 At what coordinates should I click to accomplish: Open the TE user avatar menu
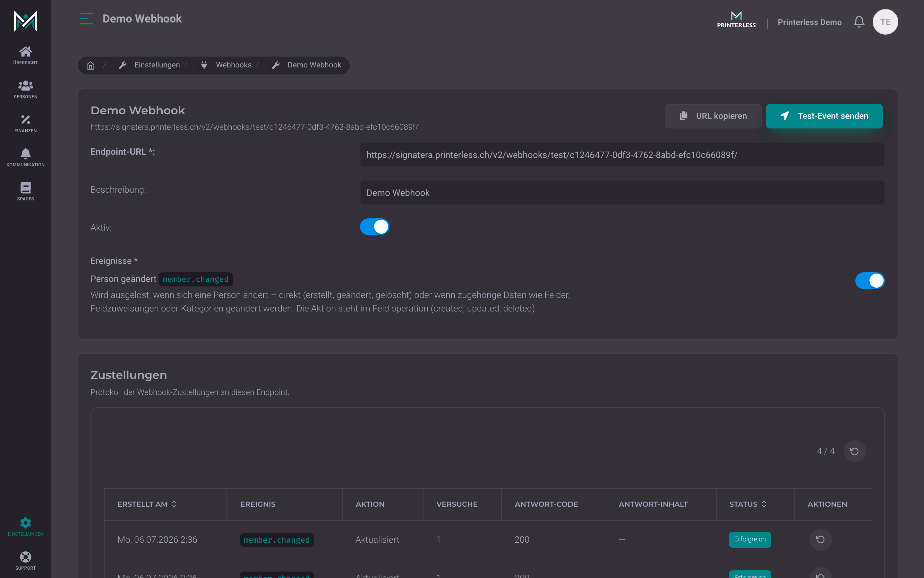[x=885, y=22]
